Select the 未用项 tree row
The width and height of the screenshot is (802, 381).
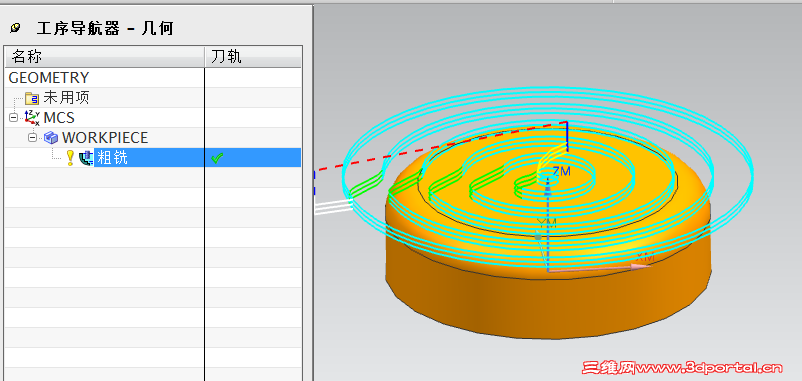tap(153, 98)
